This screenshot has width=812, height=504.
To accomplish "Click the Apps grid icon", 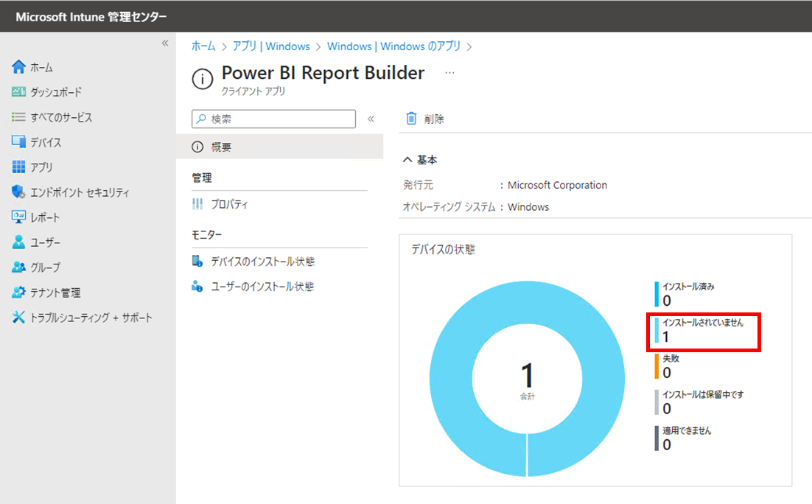I will (18, 167).
